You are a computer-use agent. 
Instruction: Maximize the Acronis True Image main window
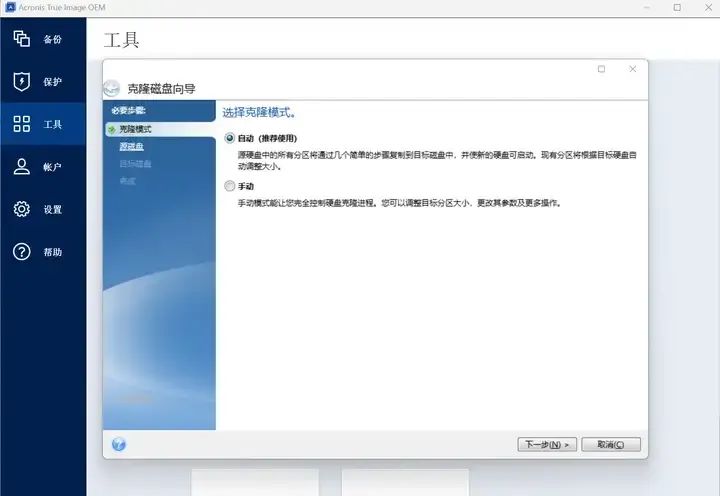[677, 8]
